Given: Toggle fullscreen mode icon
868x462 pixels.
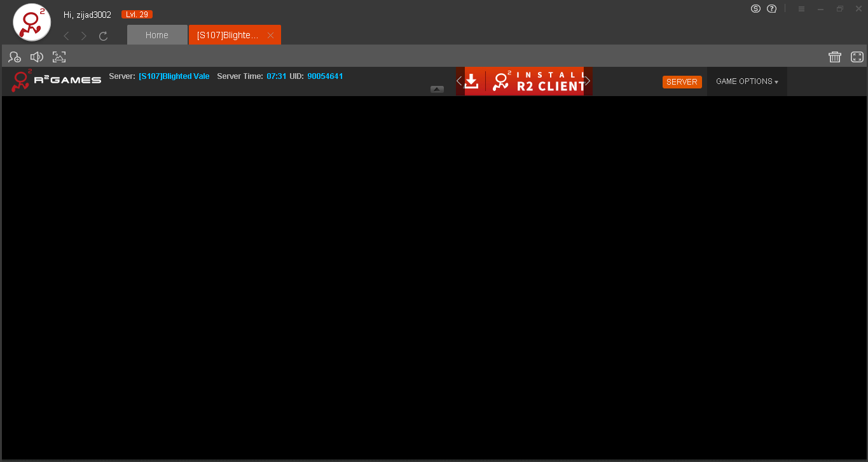Looking at the screenshot, I should (857, 57).
